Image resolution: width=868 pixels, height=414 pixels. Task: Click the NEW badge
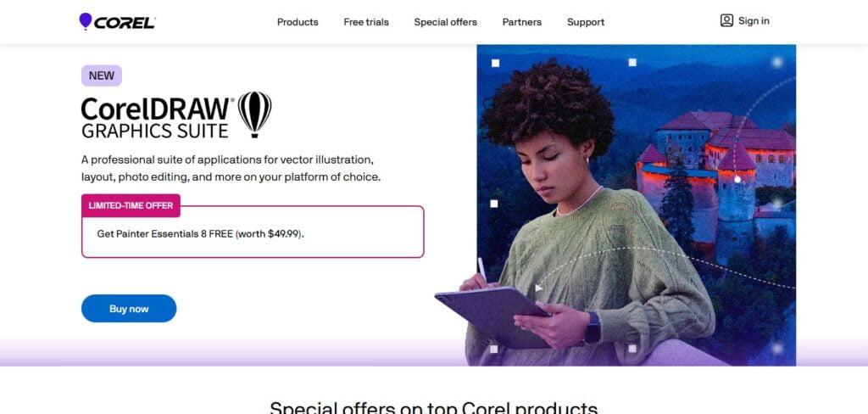102,76
